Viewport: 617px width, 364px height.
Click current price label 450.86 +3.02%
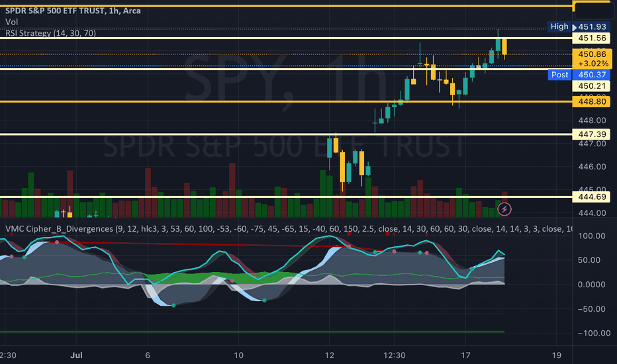pyautogui.click(x=593, y=59)
